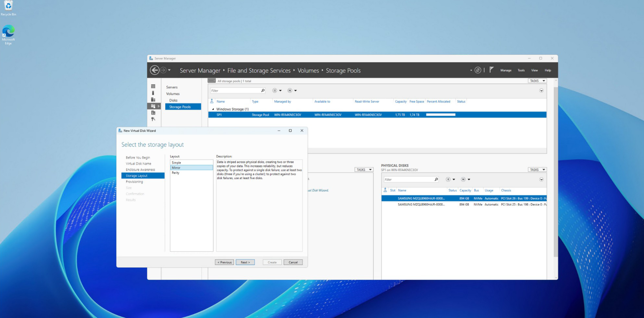Open the Manage menu
This screenshot has width=644, height=318.
pos(506,70)
